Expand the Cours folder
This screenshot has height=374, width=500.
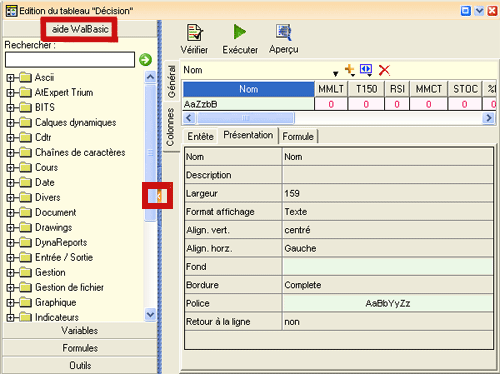[x=10, y=168]
